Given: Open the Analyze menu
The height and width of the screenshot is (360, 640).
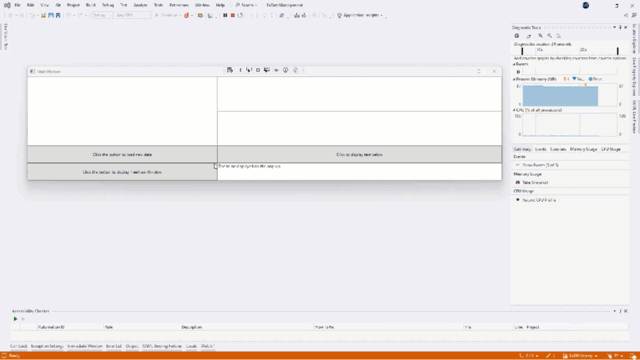Looking at the screenshot, I should pos(140,5).
